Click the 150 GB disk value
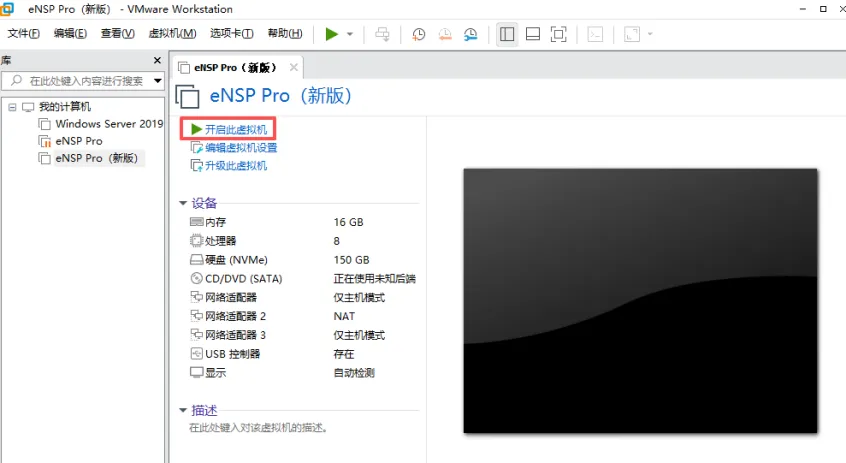 click(352, 260)
